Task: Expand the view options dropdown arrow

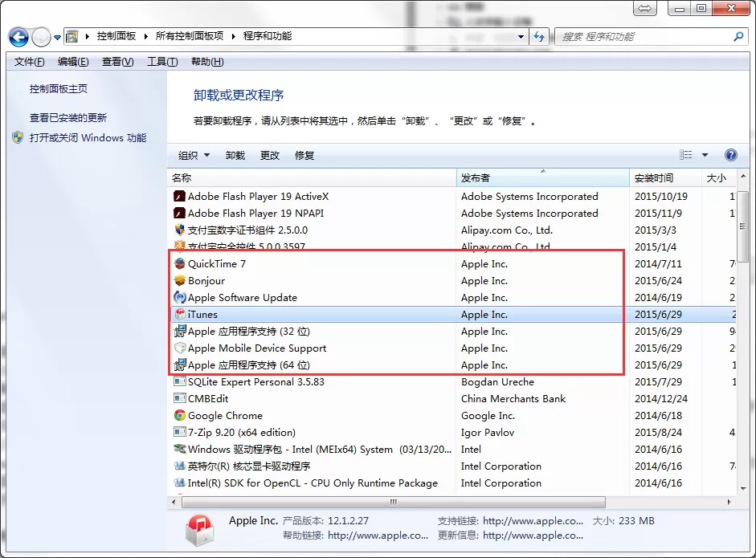Action: [705, 155]
